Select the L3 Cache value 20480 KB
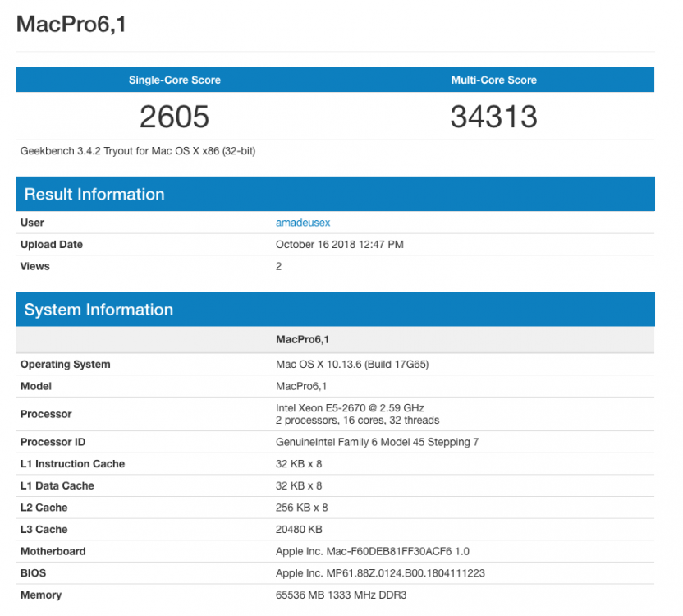Image resolution: width=683 pixels, height=616 pixels. 299,530
